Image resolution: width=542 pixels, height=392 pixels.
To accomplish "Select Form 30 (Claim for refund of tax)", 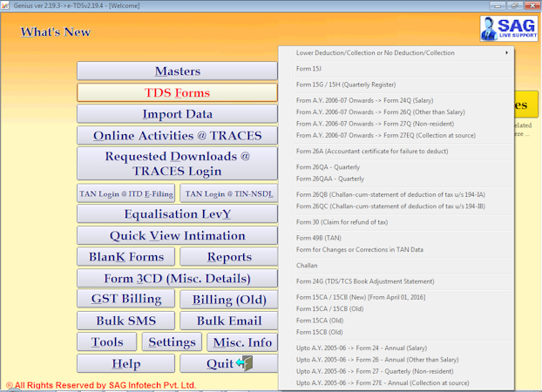I will click(396, 222).
